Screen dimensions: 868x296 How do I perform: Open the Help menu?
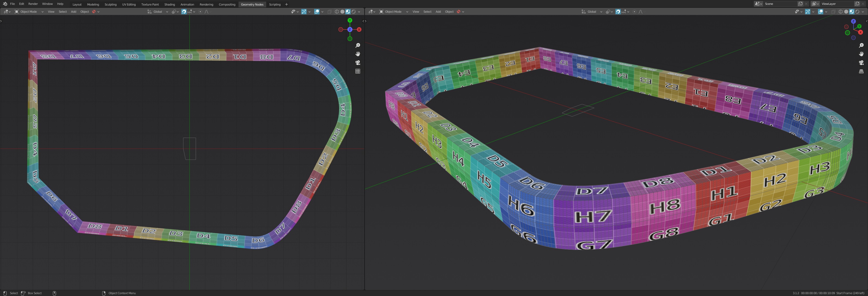pos(60,4)
